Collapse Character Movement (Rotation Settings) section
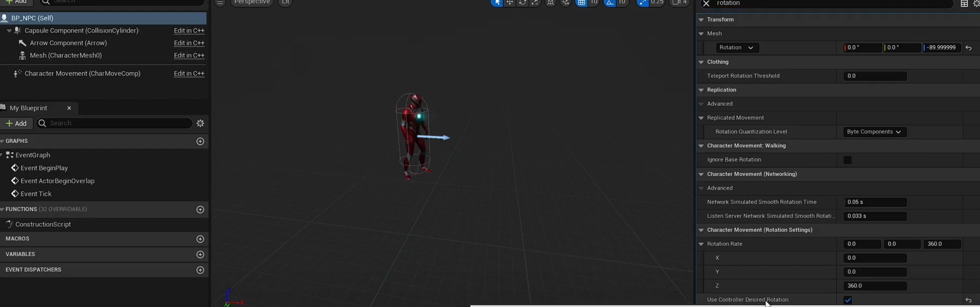This screenshot has height=307, width=980. pyautogui.click(x=701, y=230)
